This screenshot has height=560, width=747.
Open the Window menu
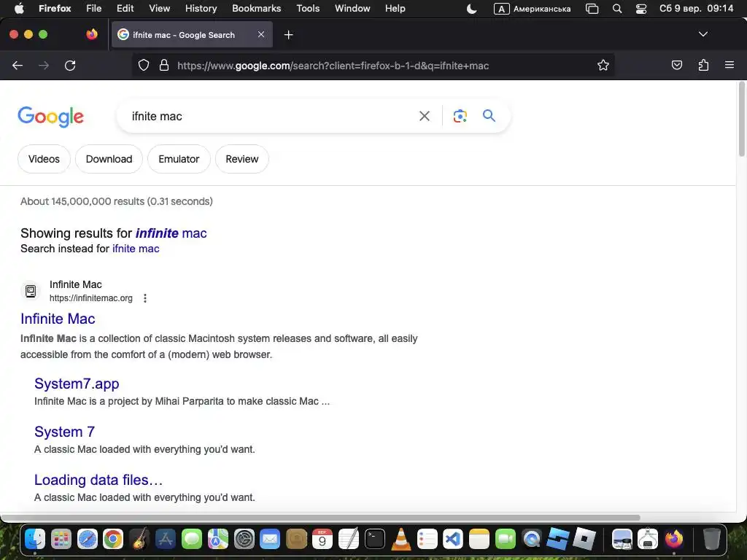(x=352, y=9)
